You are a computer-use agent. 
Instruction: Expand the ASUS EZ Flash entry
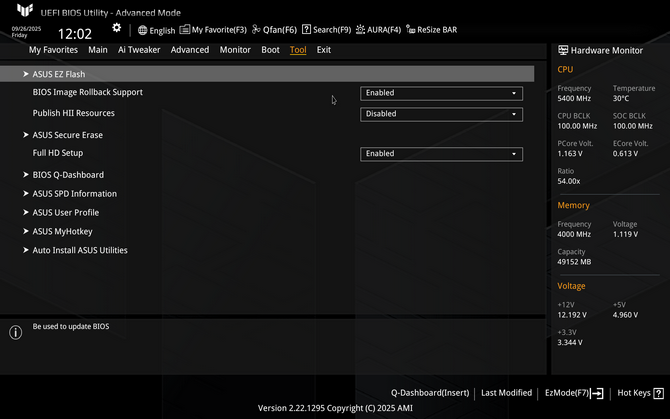[267, 74]
